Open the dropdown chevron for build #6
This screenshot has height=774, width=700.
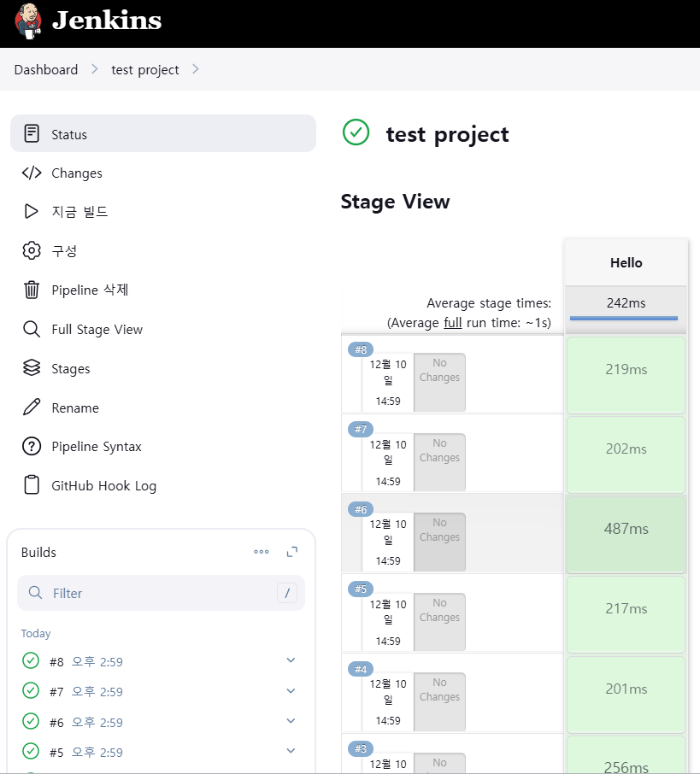tap(291, 721)
